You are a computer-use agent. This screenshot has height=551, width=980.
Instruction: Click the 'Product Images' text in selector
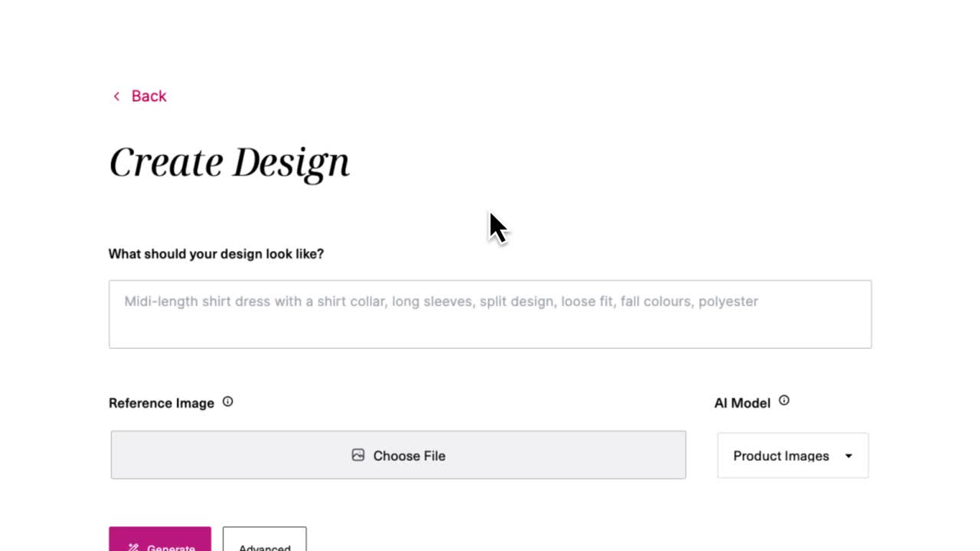780,456
